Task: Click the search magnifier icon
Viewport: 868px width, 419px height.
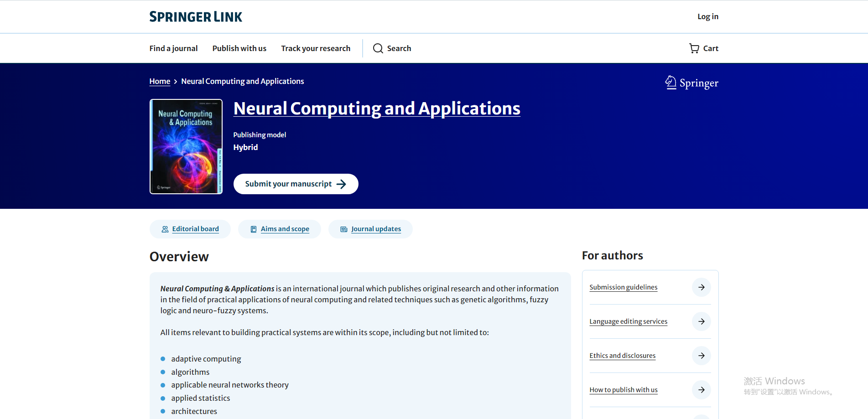Action: pyautogui.click(x=378, y=48)
